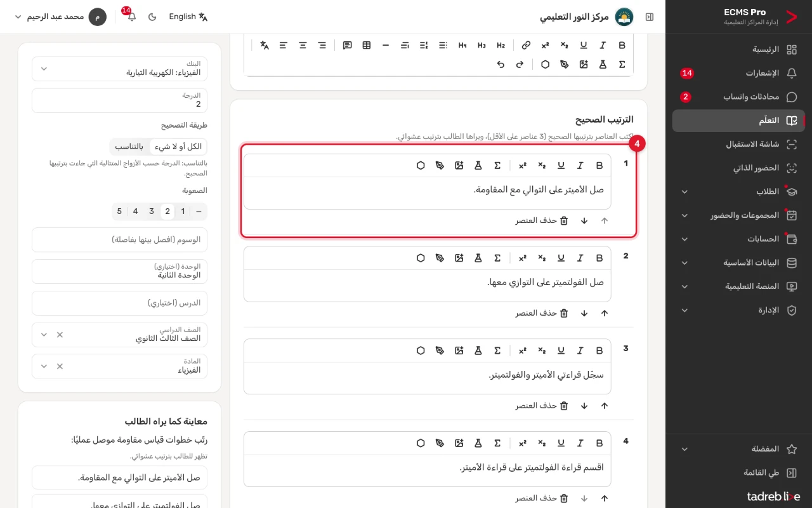Image resolution: width=812 pixels, height=508 pixels.
Task: Delete the 'سجّل قراءتي' item
Action: click(542, 406)
